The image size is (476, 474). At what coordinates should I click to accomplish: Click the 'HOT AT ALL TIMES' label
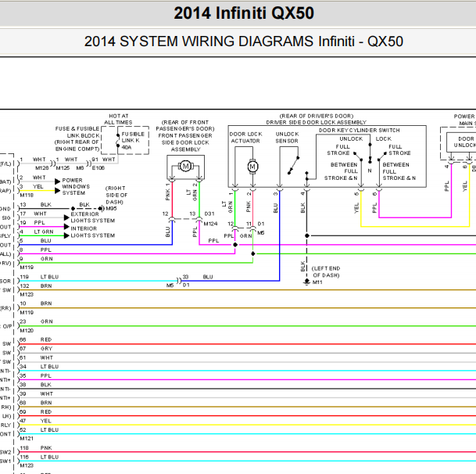[118, 119]
